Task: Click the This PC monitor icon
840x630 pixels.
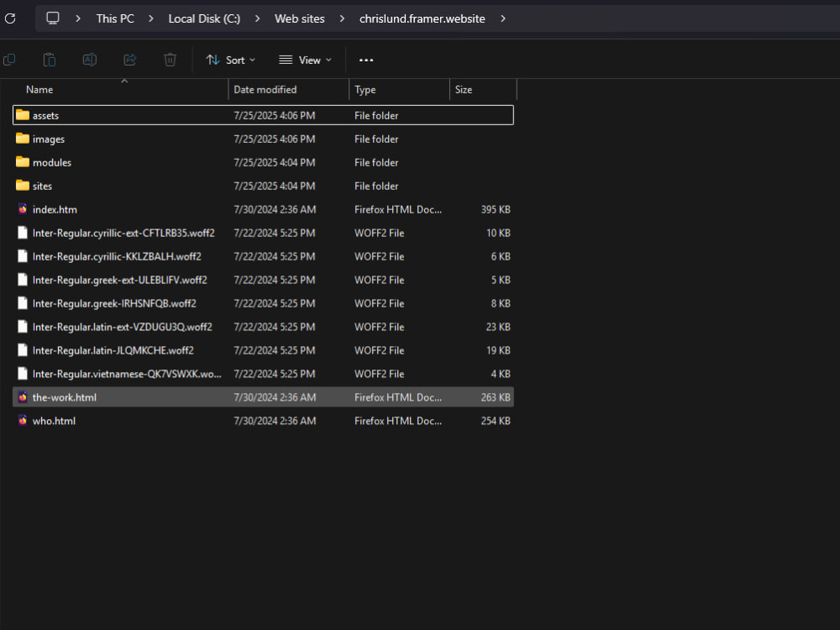Action: pyautogui.click(x=52, y=18)
